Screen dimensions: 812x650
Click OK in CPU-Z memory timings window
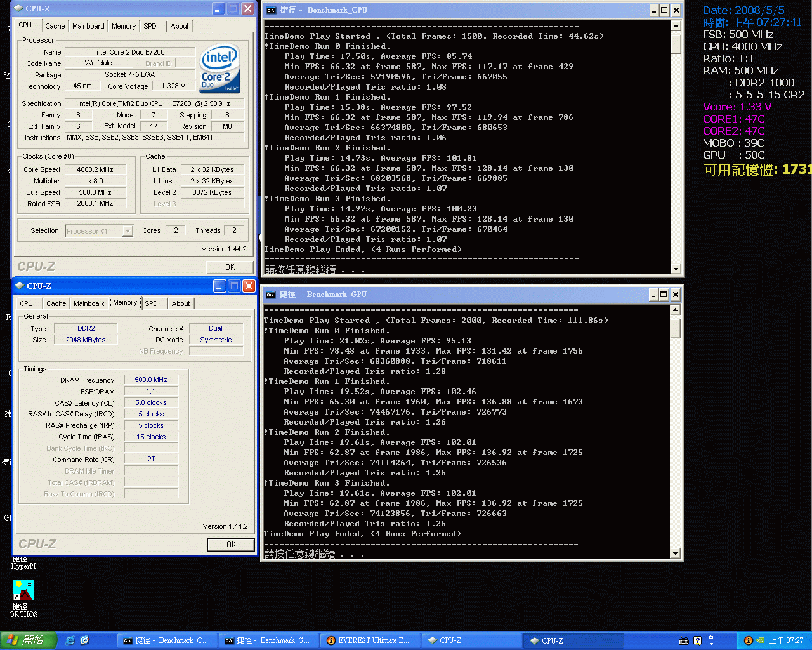(x=231, y=545)
